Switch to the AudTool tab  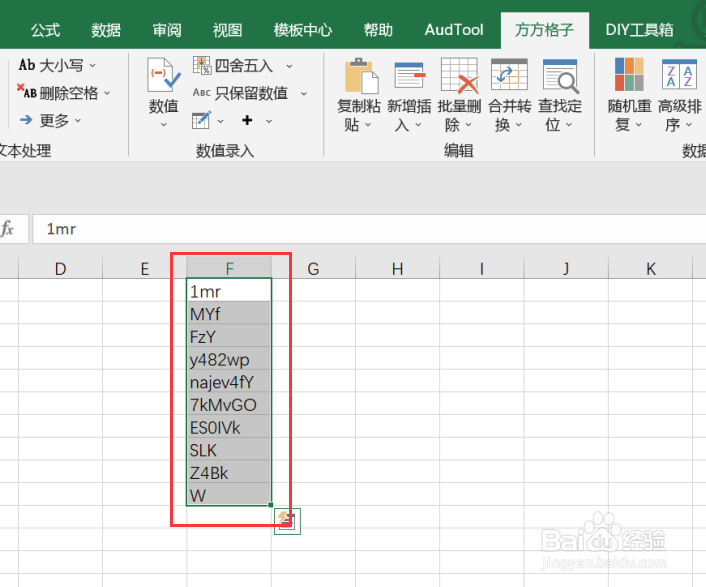point(454,30)
